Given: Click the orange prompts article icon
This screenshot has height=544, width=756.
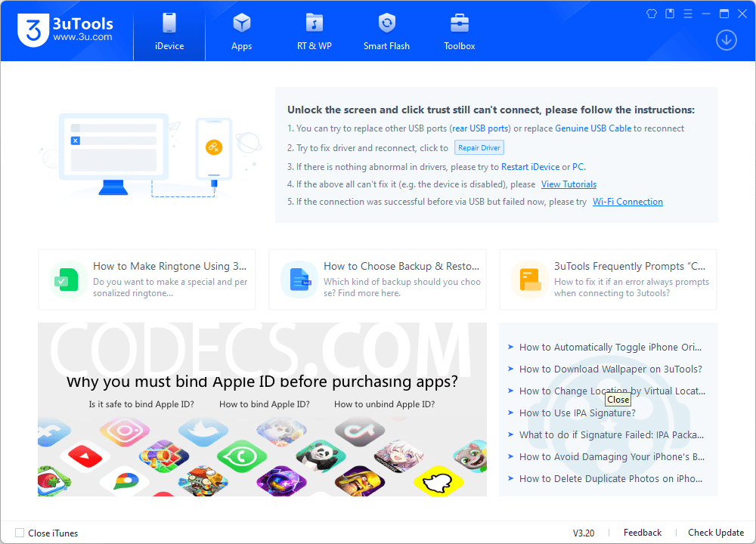Looking at the screenshot, I should [x=530, y=280].
